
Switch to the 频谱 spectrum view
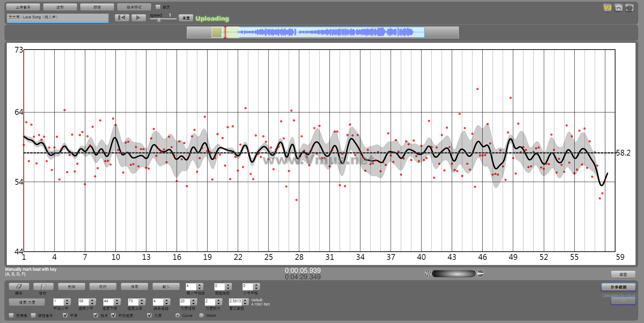click(97, 7)
